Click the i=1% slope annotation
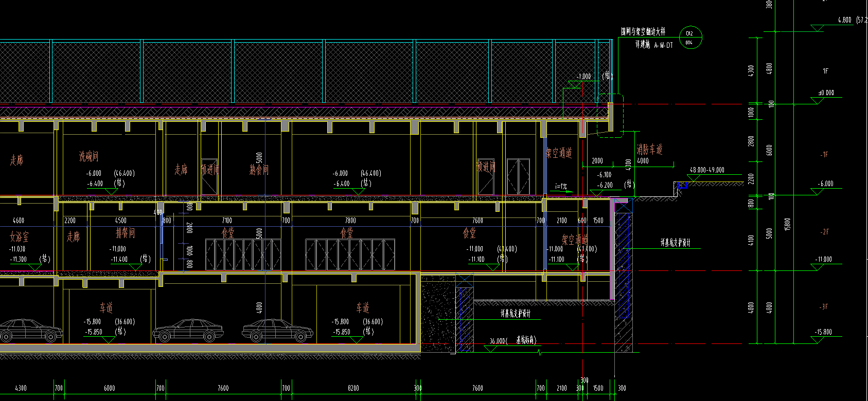868x401 pixels. pyautogui.click(x=561, y=187)
